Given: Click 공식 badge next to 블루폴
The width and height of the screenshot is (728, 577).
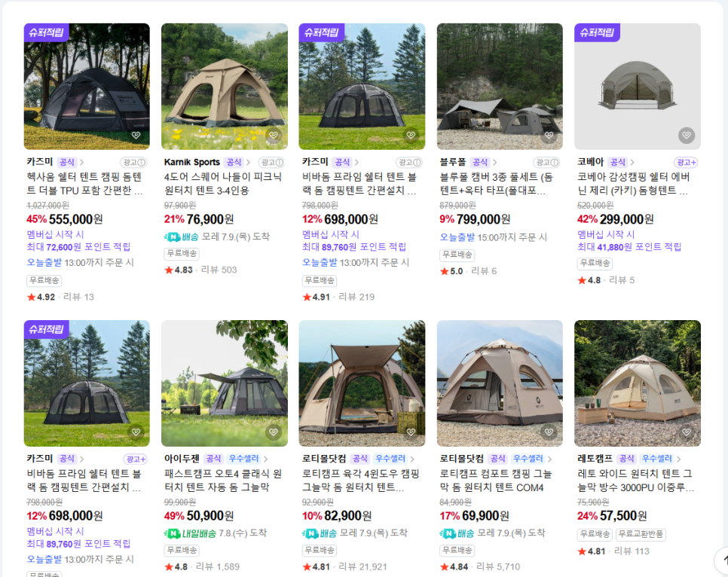Looking at the screenshot, I should point(479,162).
